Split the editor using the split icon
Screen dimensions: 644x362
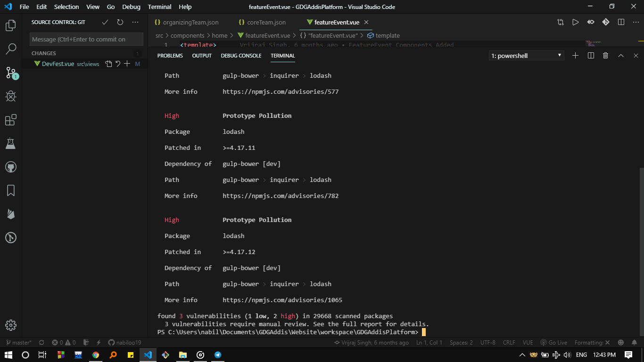pyautogui.click(x=620, y=22)
